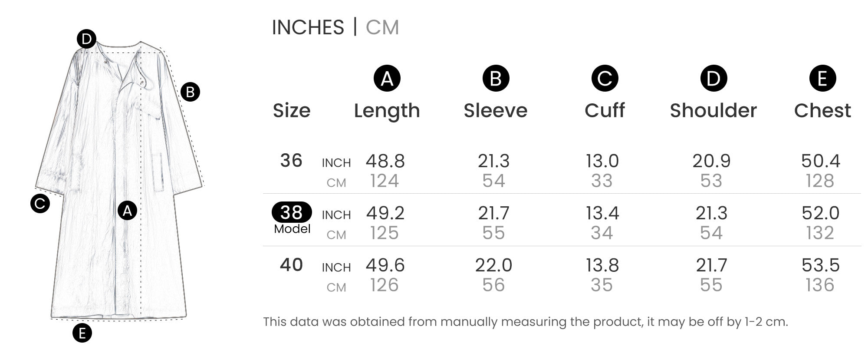Click the D badge above Shoulder column
Viewport: 868px width, 350px height.
pyautogui.click(x=713, y=79)
